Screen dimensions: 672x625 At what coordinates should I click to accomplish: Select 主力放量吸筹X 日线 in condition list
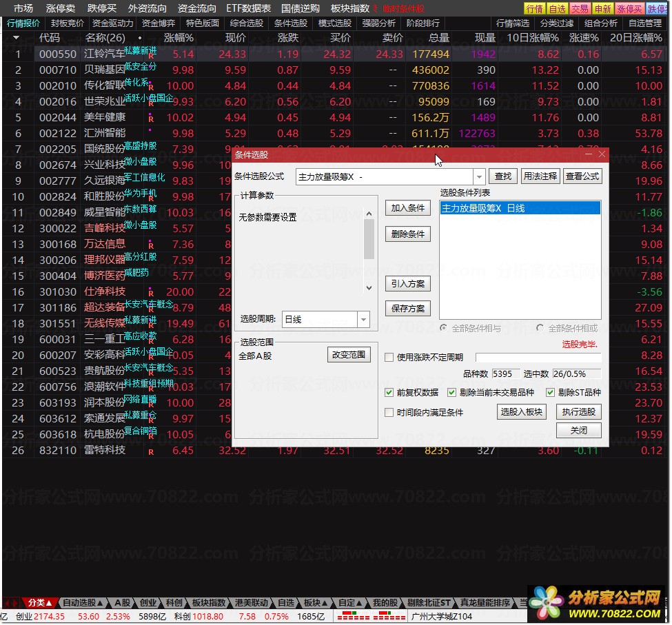pos(520,208)
